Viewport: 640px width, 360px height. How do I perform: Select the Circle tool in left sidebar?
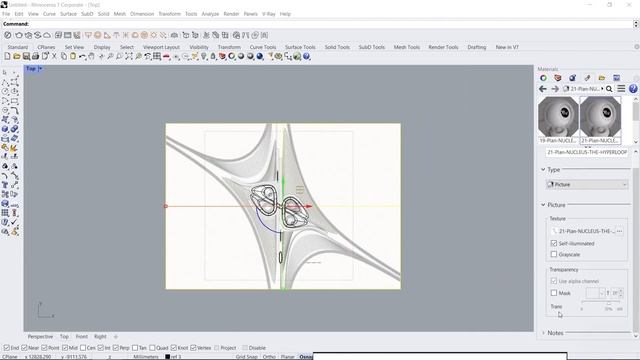click(x=5, y=91)
